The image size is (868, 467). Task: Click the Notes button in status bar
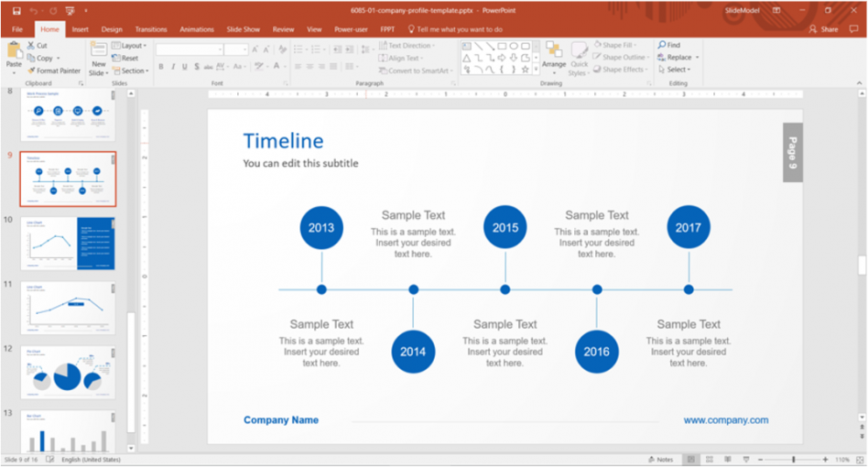coord(660,459)
